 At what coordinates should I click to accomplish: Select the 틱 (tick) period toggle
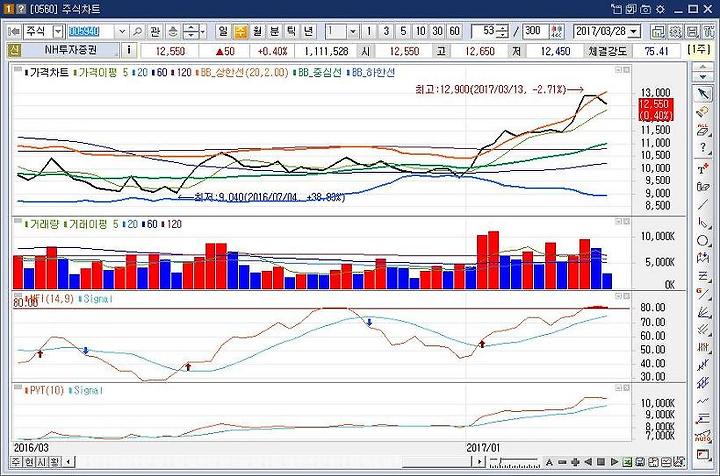(291, 31)
